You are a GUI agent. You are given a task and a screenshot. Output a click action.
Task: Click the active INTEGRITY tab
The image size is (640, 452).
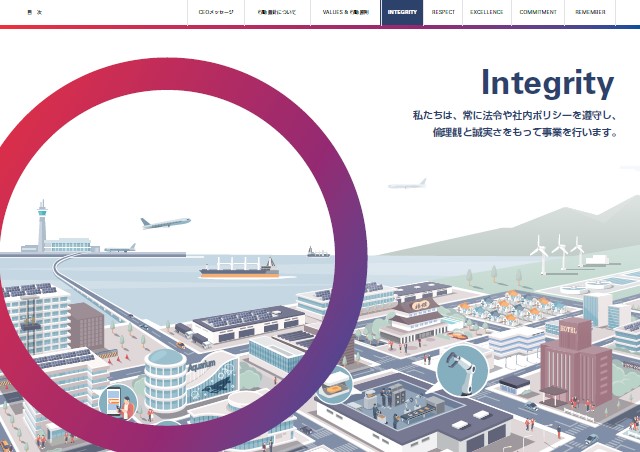click(x=402, y=13)
